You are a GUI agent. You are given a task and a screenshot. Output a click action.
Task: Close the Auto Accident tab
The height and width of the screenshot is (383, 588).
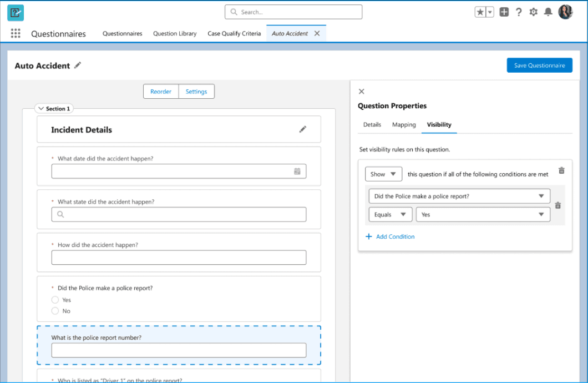(x=317, y=33)
